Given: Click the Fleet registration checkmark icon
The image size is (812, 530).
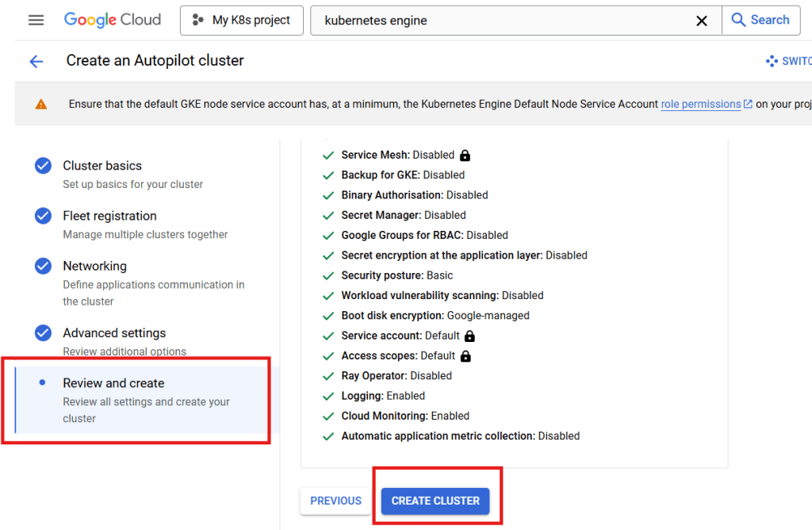Looking at the screenshot, I should (x=43, y=216).
